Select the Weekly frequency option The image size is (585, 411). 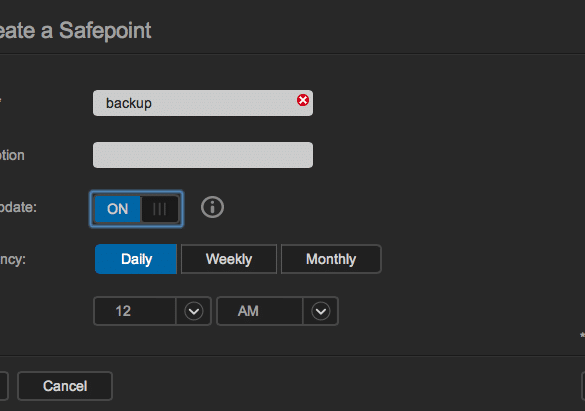point(229,259)
